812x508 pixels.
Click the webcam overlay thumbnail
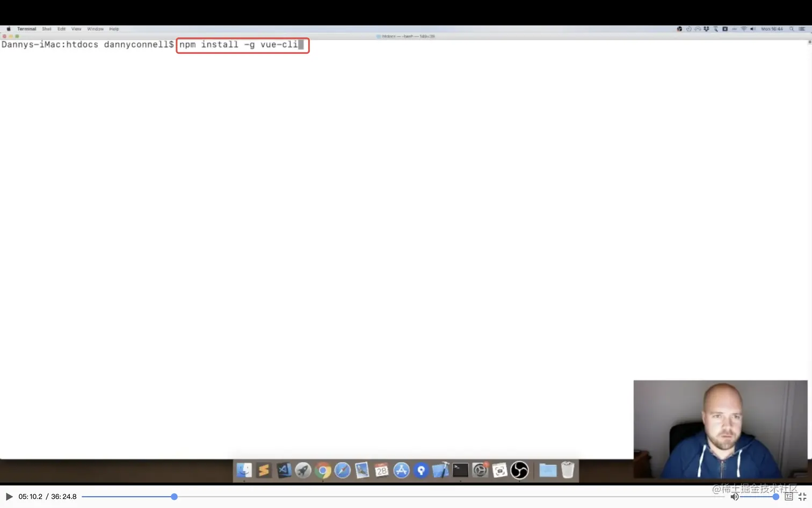pyautogui.click(x=720, y=429)
